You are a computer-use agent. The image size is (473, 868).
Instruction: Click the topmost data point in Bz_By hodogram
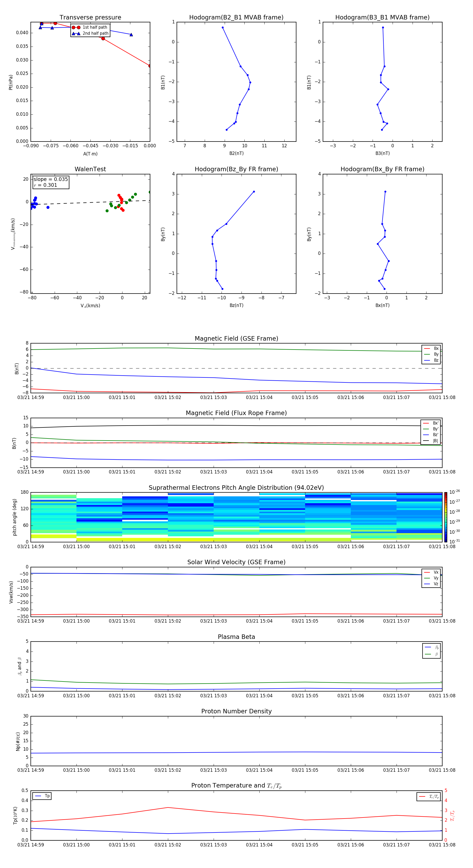254,192
